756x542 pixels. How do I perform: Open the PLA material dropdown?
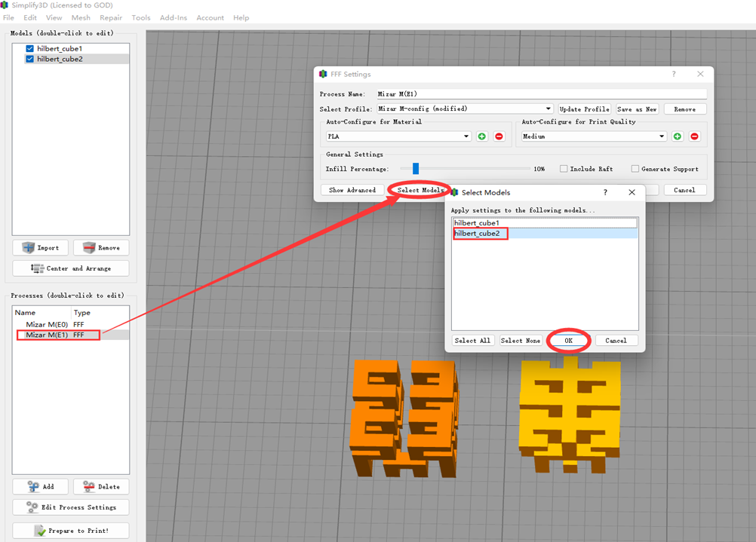point(398,136)
